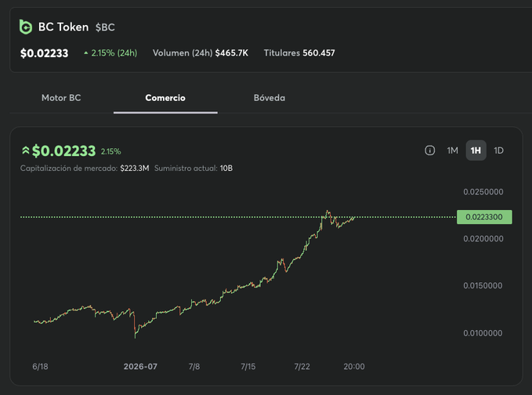Select the 1H chart interval
The image size is (532, 395).
476,150
